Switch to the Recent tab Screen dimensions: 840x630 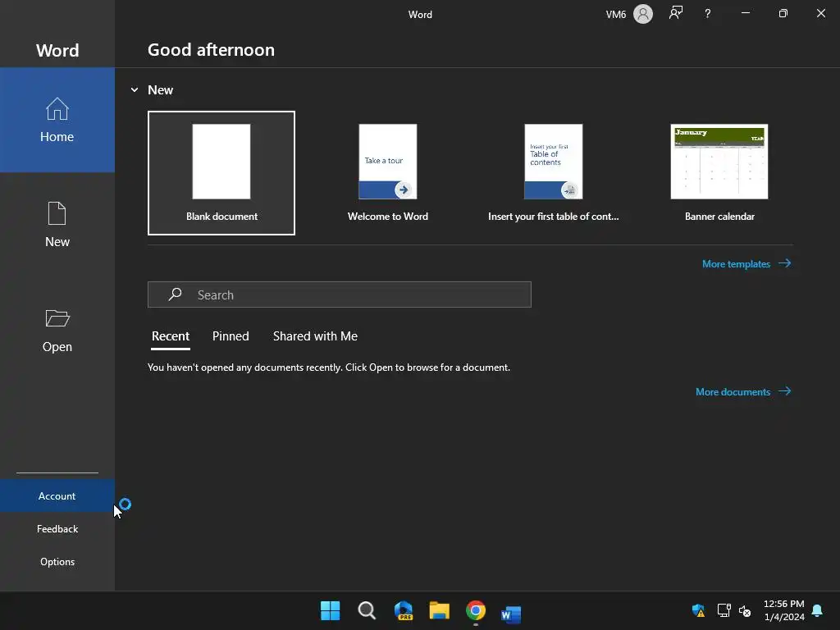[171, 336]
